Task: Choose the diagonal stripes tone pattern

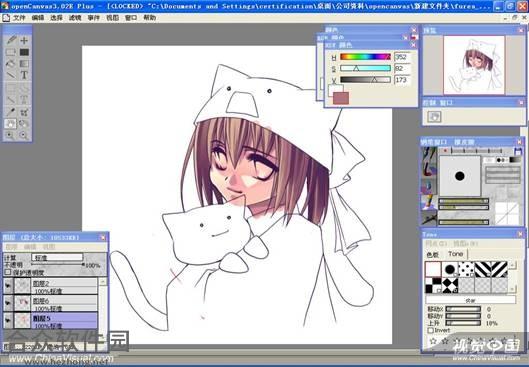Action: pyautogui.click(x=483, y=269)
